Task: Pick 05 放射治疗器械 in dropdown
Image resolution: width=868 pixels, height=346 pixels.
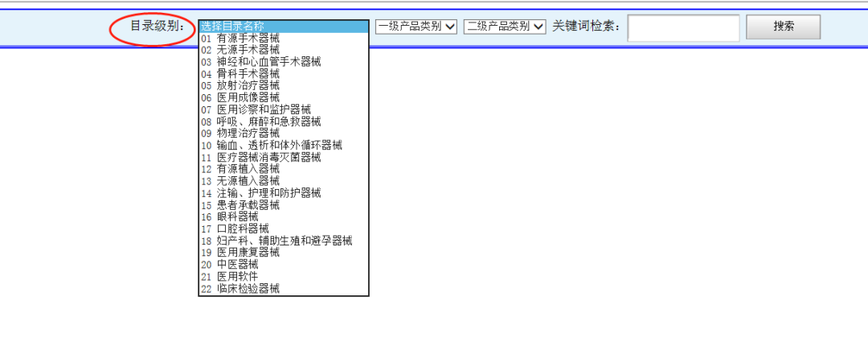Action: pyautogui.click(x=284, y=86)
